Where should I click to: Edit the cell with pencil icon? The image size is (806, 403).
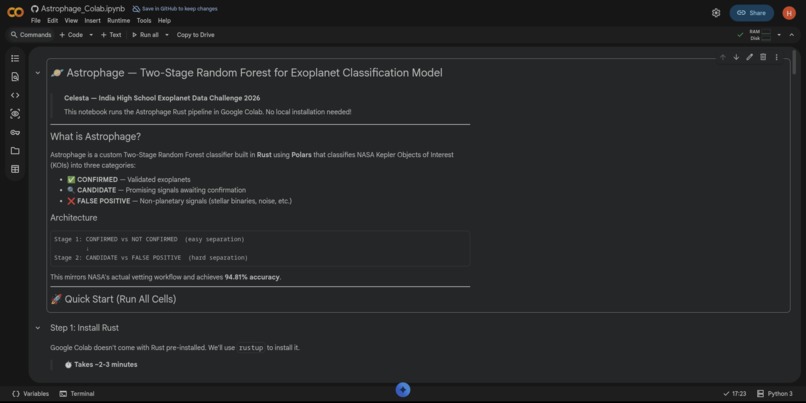pos(749,57)
